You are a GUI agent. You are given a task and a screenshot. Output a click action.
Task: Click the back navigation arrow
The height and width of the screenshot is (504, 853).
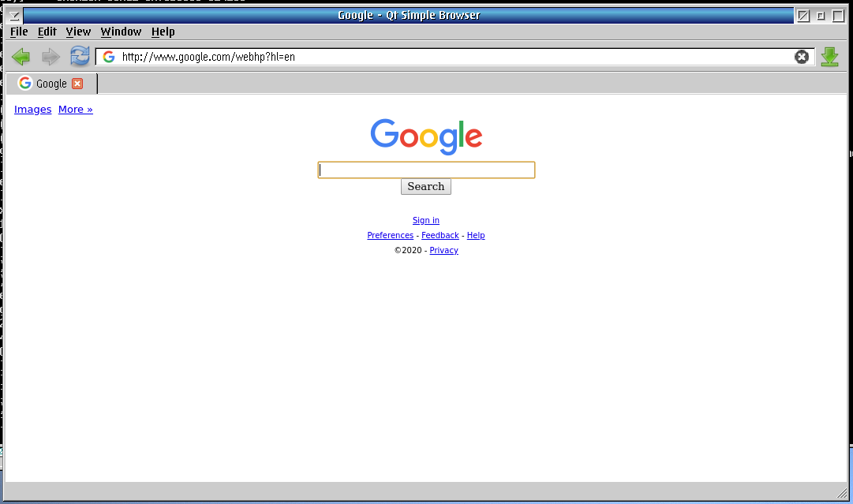click(21, 56)
